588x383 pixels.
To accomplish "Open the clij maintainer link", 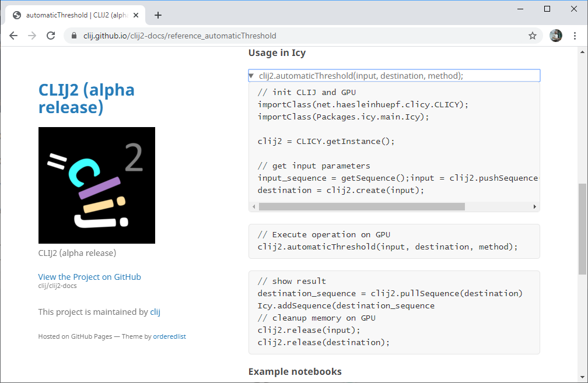I will pyautogui.click(x=155, y=312).
